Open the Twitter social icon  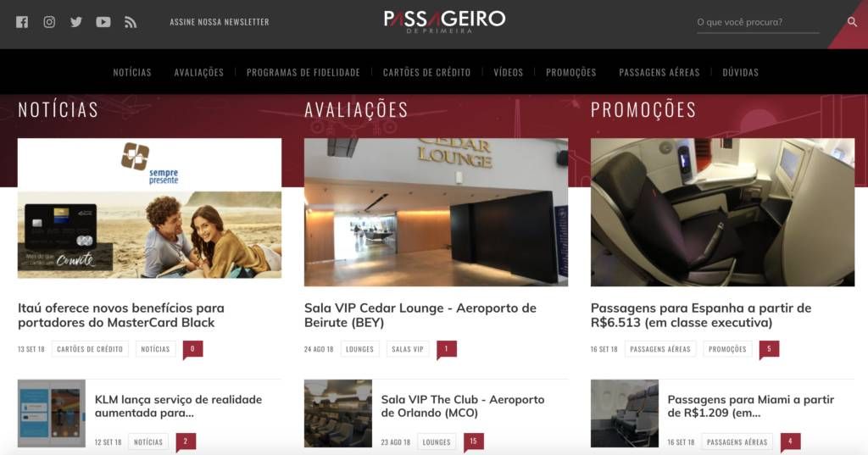tap(75, 22)
